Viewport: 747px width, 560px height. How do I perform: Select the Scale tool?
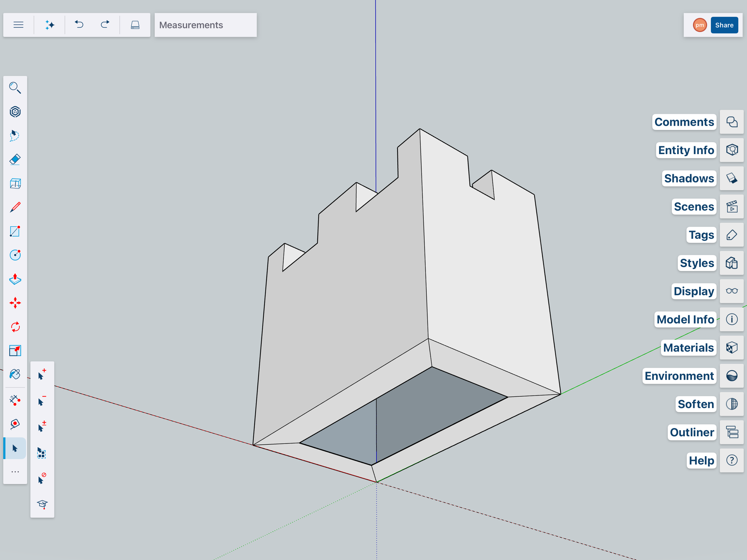[x=15, y=351]
